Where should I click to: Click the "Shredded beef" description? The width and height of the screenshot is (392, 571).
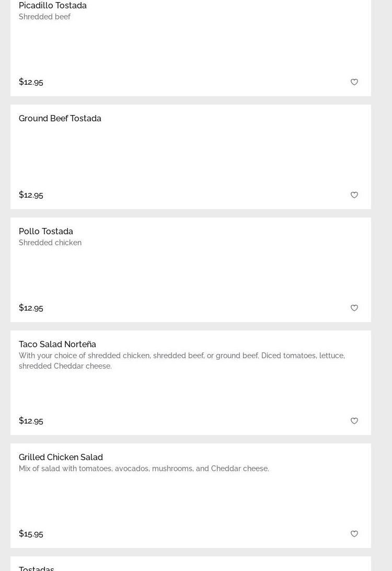(x=44, y=17)
